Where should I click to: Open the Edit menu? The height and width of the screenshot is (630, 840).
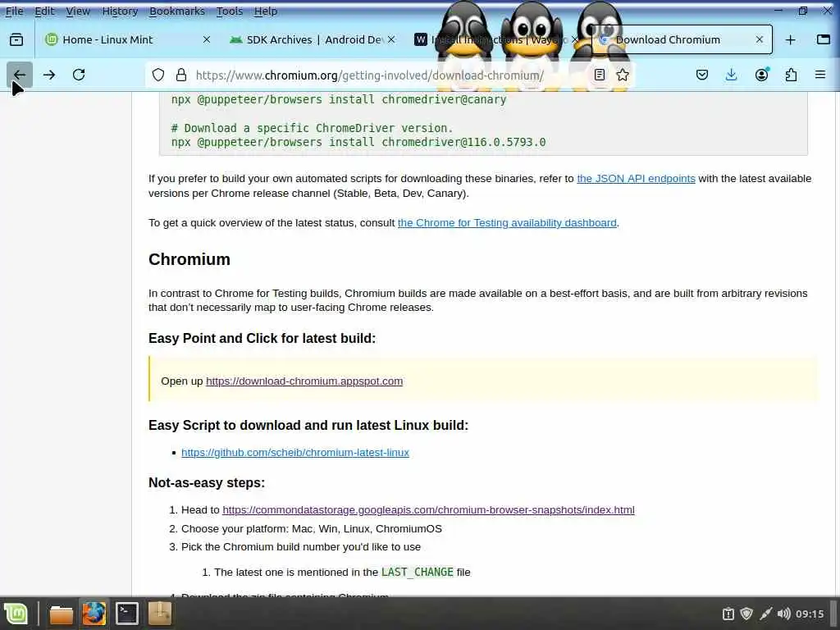pos(44,11)
